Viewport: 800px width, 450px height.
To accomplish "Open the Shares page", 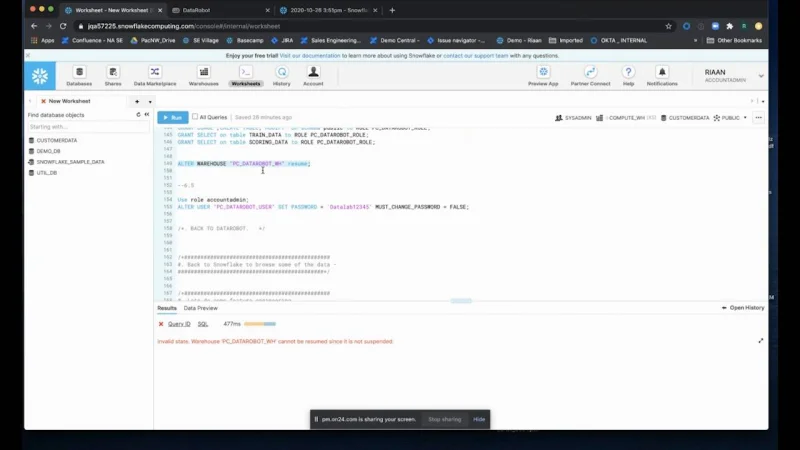I will (x=113, y=76).
